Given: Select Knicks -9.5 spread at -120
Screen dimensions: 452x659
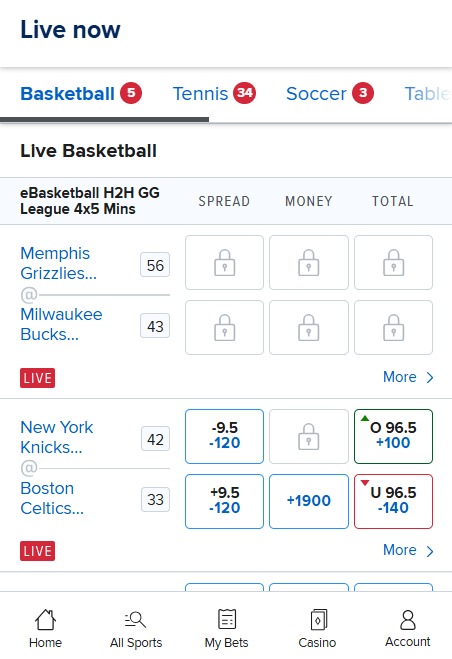Looking at the screenshot, I should (x=225, y=436).
